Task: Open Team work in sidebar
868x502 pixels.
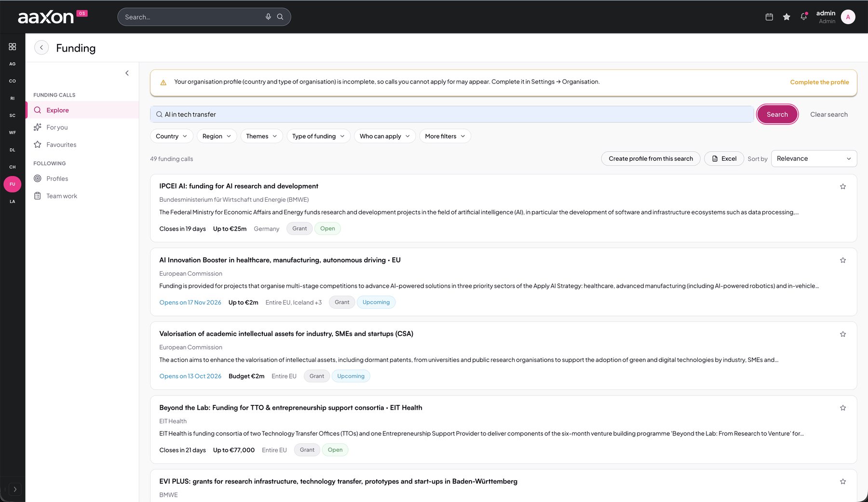Action: [x=82, y=196]
